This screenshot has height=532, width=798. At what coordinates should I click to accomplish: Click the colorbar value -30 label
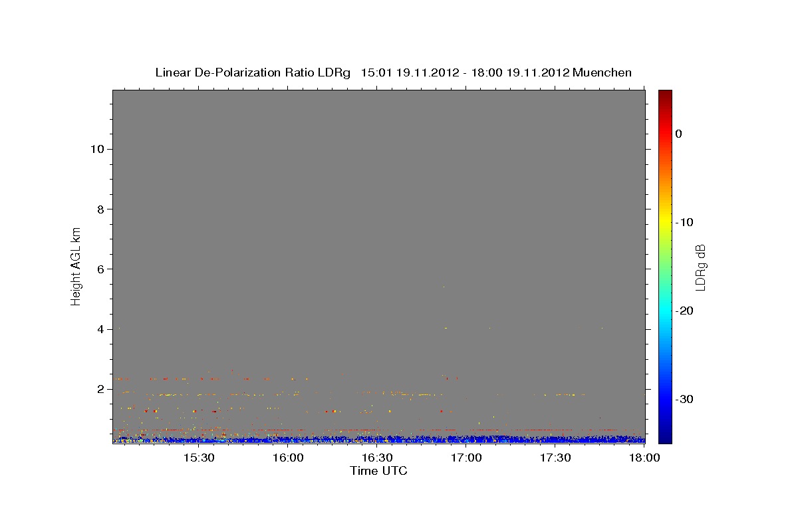coord(684,399)
